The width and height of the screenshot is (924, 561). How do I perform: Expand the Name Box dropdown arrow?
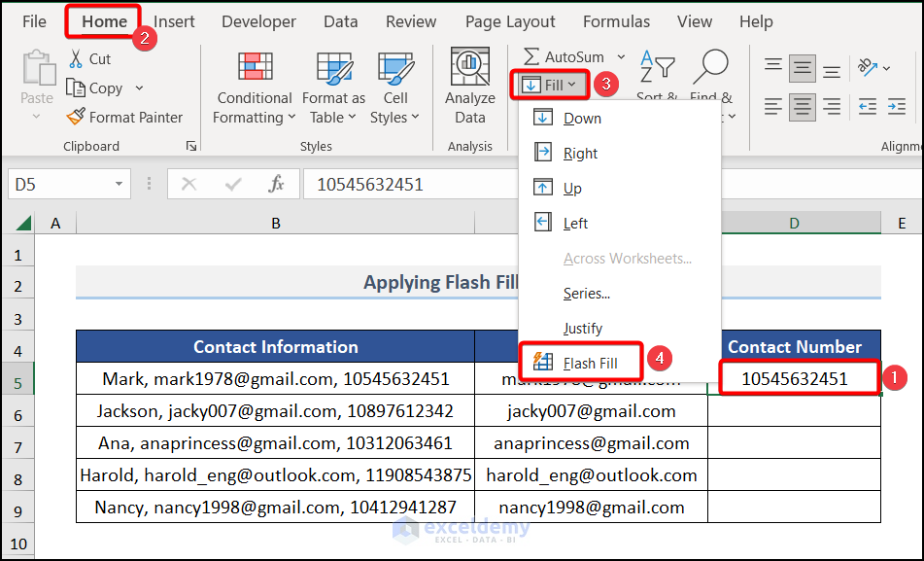coord(119,184)
